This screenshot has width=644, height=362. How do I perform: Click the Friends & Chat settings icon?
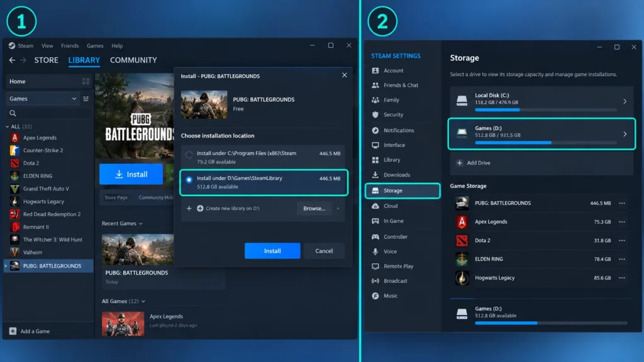[x=375, y=85]
